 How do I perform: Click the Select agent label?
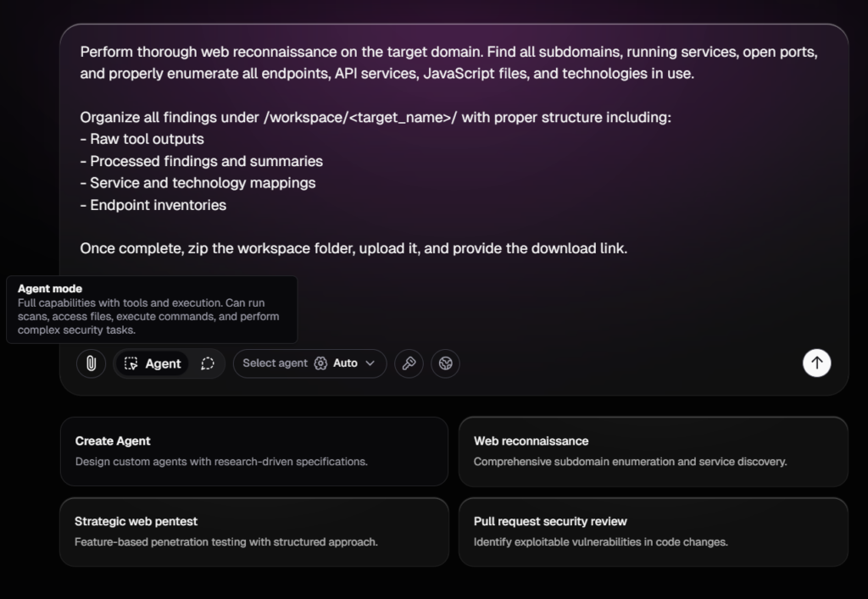coord(275,363)
